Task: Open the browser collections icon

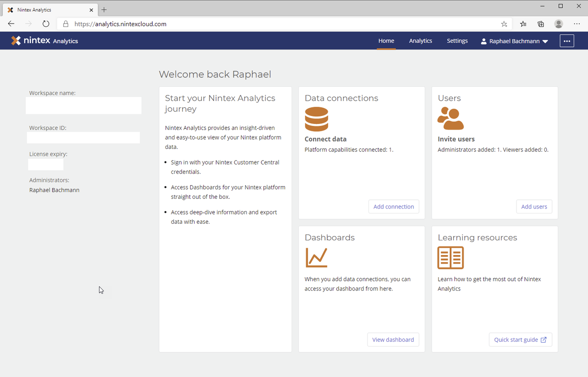Action: point(541,24)
